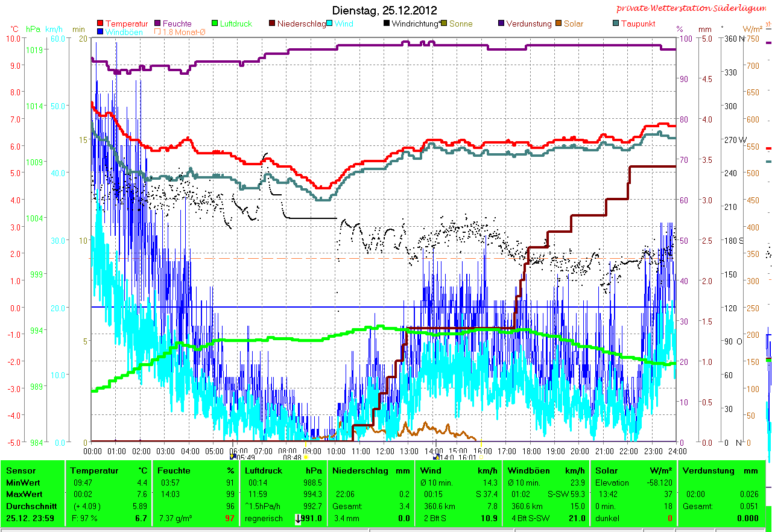The height and width of the screenshot is (532, 772).
Task: Select the Temperatur column header in table
Action: point(92,470)
